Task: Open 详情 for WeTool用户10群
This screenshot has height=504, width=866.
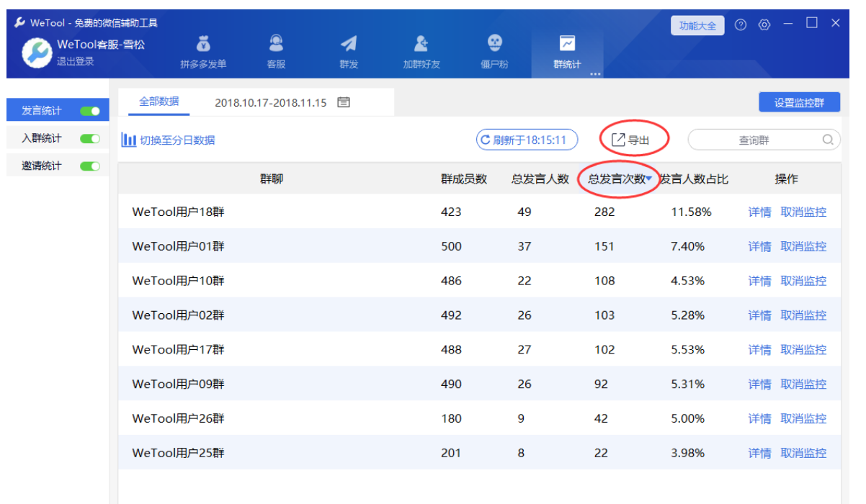Action: pos(759,281)
